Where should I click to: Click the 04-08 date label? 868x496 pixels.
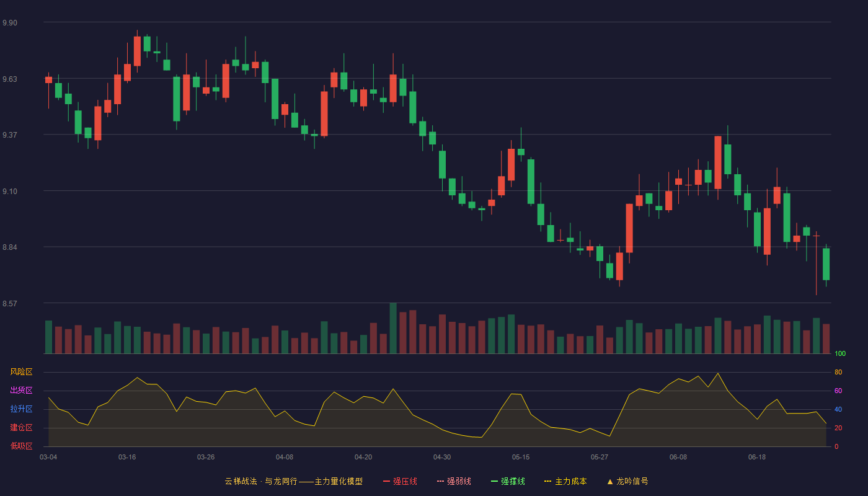click(285, 457)
